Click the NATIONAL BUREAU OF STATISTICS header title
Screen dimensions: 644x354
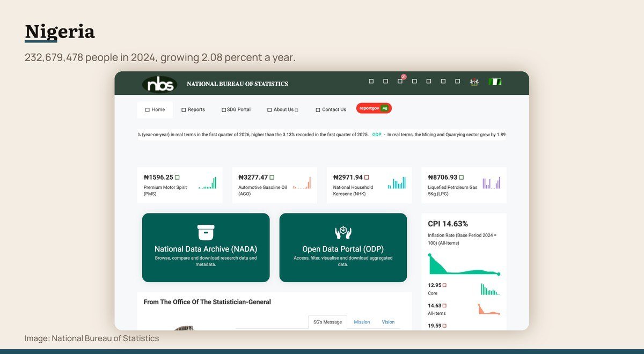237,84
